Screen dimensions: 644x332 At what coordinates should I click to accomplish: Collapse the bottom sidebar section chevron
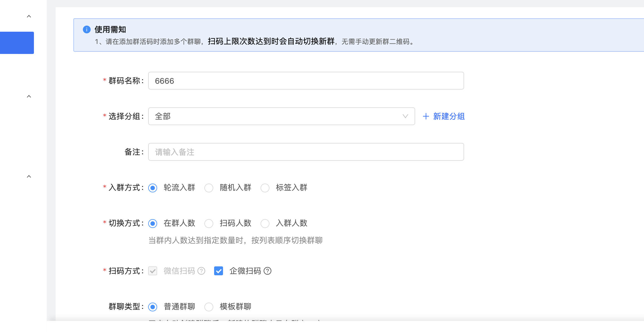[x=29, y=177]
